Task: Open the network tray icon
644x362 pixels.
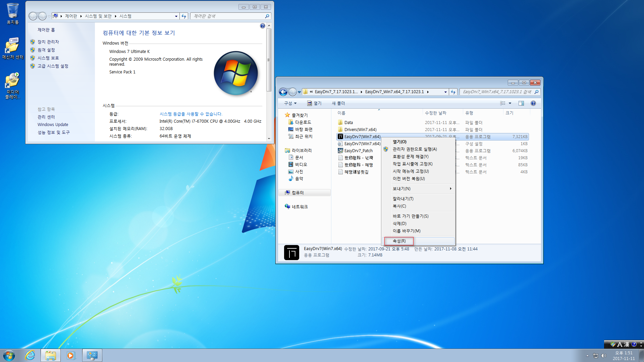Action: (x=595, y=356)
